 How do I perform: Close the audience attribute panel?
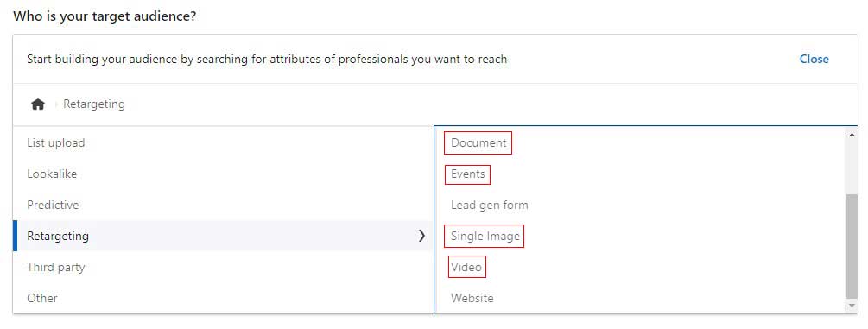coord(814,59)
